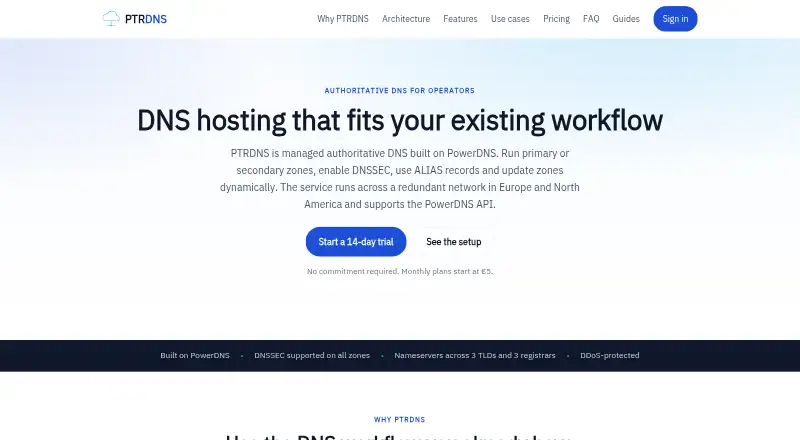The width and height of the screenshot is (800, 440).
Task: Click 'Nameservers across 3 TLDs and 3 registrars'
Action: (474, 355)
